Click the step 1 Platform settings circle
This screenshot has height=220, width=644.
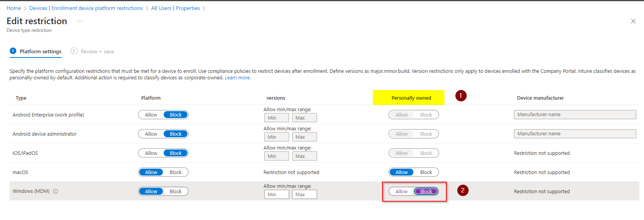[x=13, y=51]
